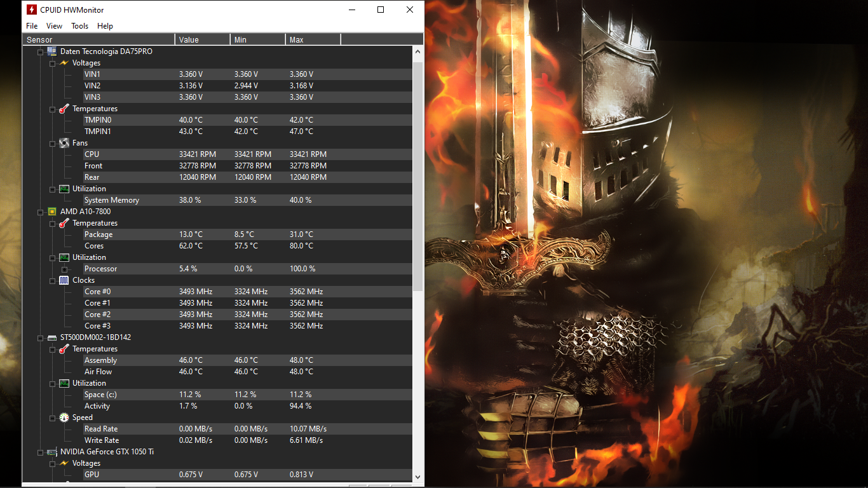This screenshot has height=488, width=868.
Task: Collapse the Temperatures group under AMD A10-7800
Action: [x=53, y=223]
